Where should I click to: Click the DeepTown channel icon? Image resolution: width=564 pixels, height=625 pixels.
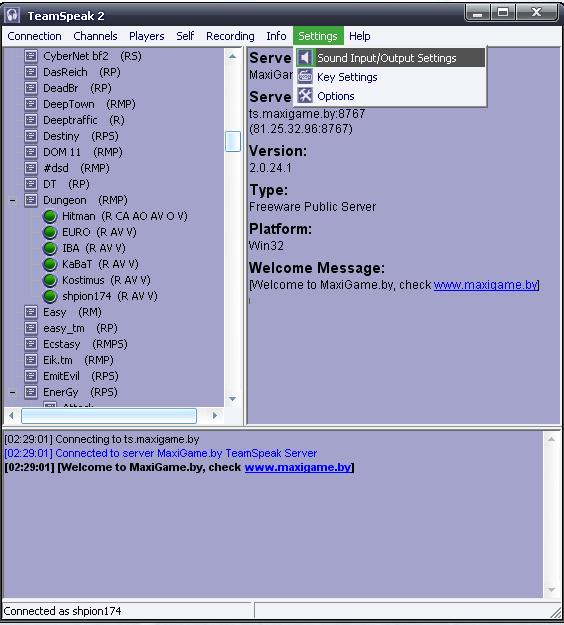pyautogui.click(x=31, y=104)
